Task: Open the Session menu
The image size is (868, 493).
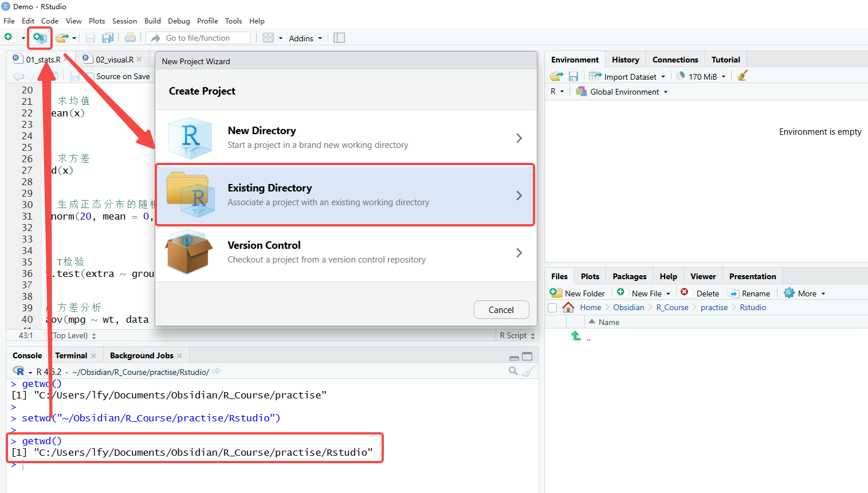Action: 124,21
